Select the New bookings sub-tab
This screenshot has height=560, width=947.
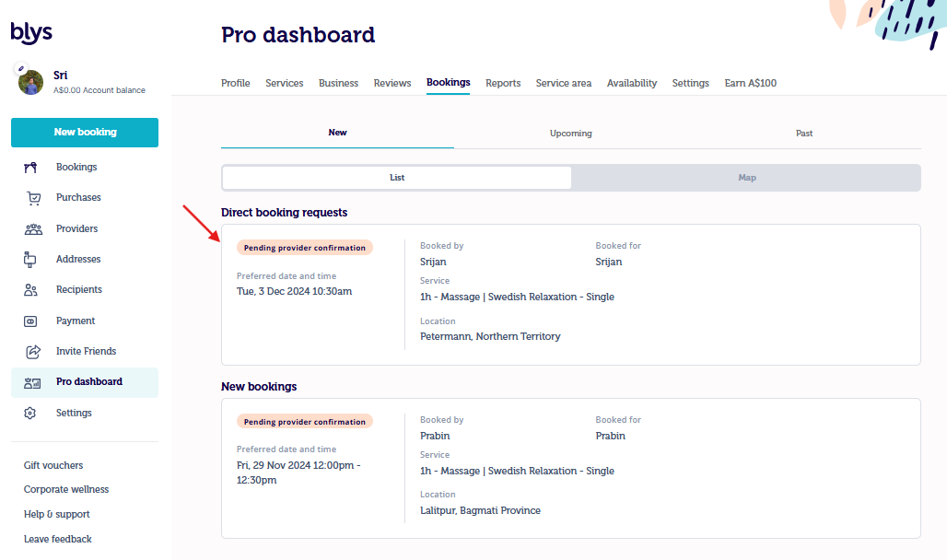(x=337, y=133)
